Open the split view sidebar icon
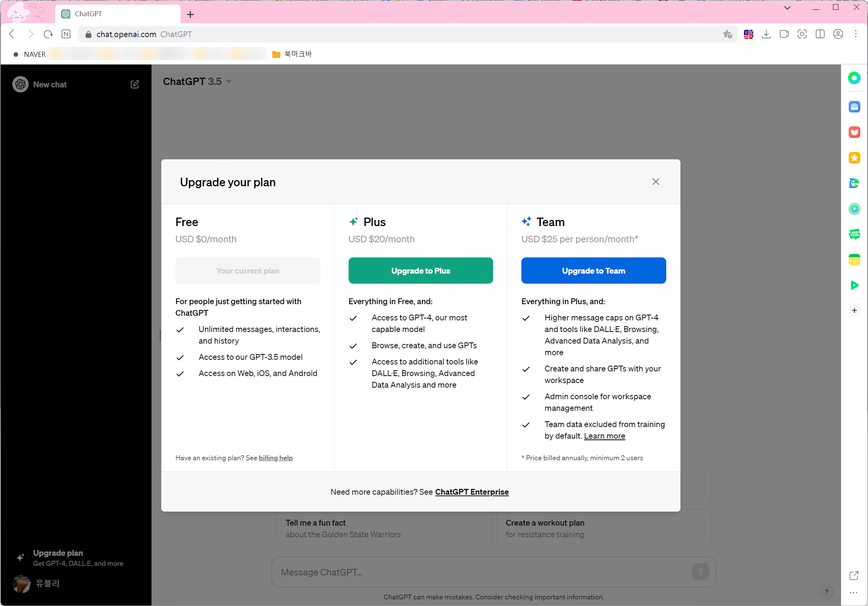Image resolution: width=868 pixels, height=606 pixels. click(x=820, y=34)
